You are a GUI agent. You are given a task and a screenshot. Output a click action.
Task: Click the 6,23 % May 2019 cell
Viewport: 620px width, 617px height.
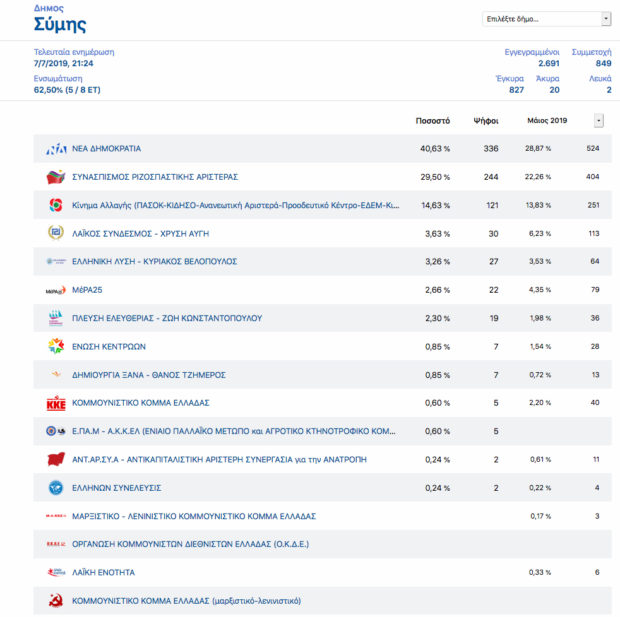tap(540, 233)
